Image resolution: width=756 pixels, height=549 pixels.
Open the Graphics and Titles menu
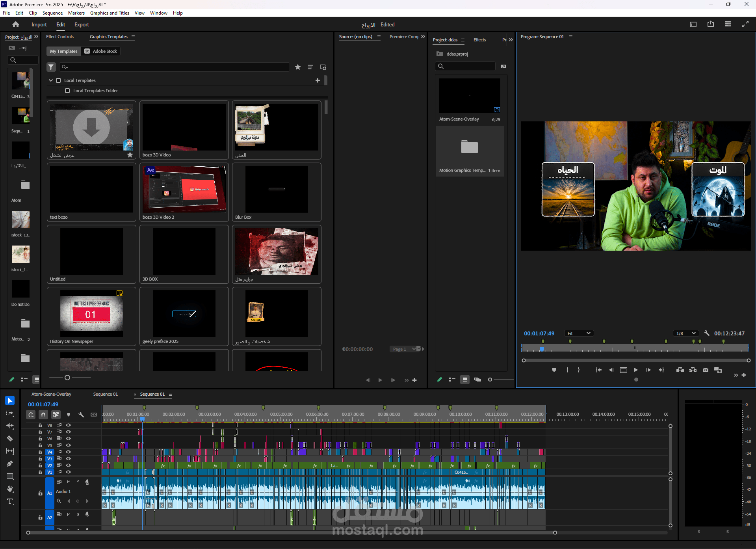coord(110,13)
